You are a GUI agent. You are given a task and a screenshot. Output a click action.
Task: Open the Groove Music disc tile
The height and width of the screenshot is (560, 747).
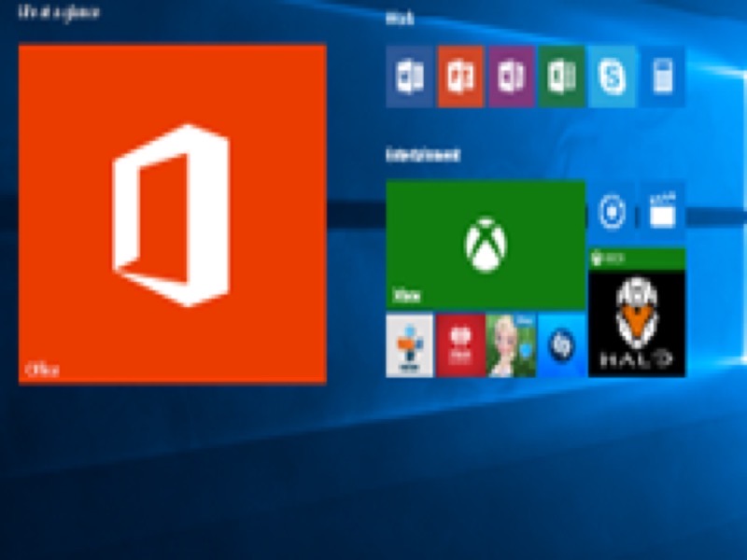pos(612,212)
